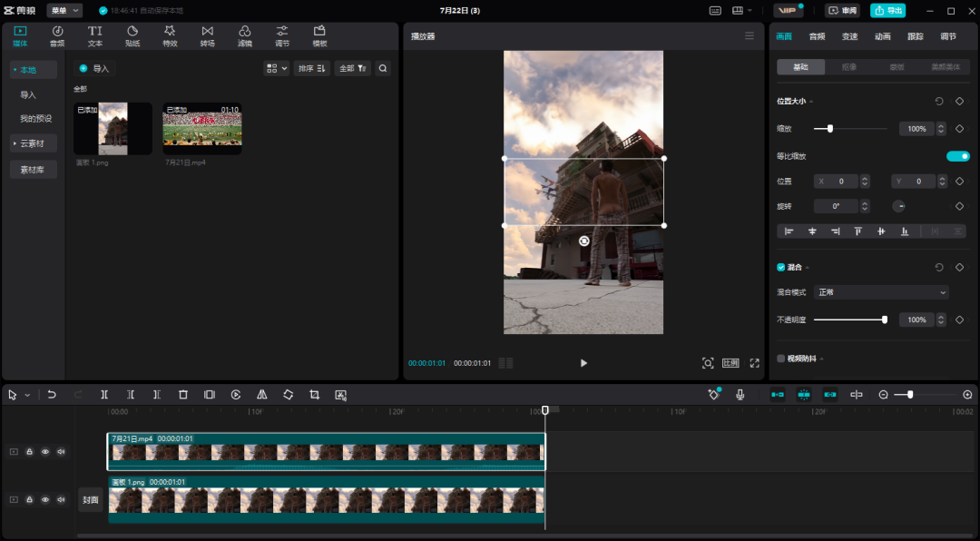
Task: Switch to the 抠像 sub-tab
Action: 849,67
